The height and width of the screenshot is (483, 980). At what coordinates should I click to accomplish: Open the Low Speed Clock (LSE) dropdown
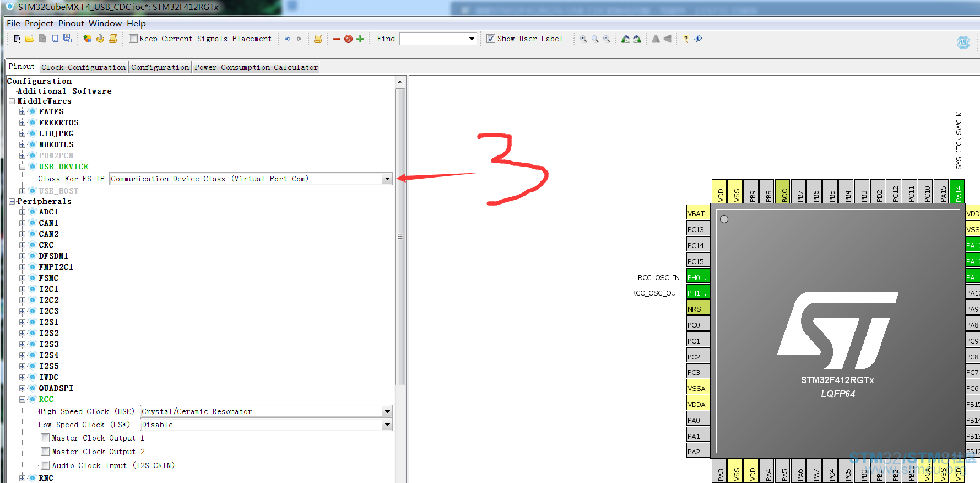click(387, 425)
